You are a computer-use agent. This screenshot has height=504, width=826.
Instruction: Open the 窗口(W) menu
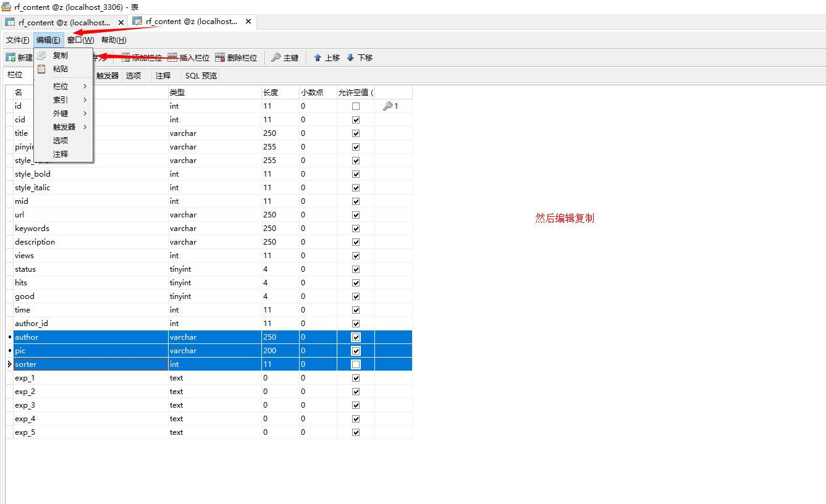click(x=81, y=40)
